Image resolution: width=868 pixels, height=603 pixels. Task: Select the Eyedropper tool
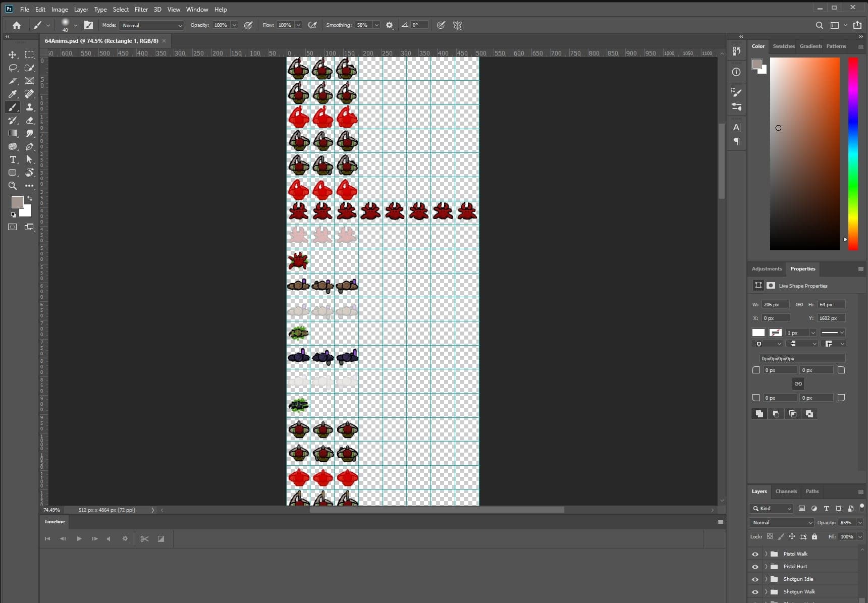click(13, 94)
